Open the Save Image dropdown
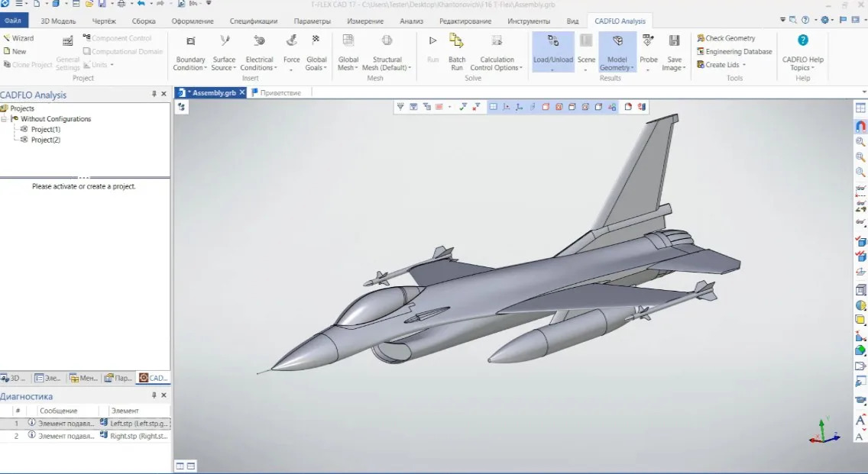This screenshot has width=868, height=474. pyautogui.click(x=674, y=53)
